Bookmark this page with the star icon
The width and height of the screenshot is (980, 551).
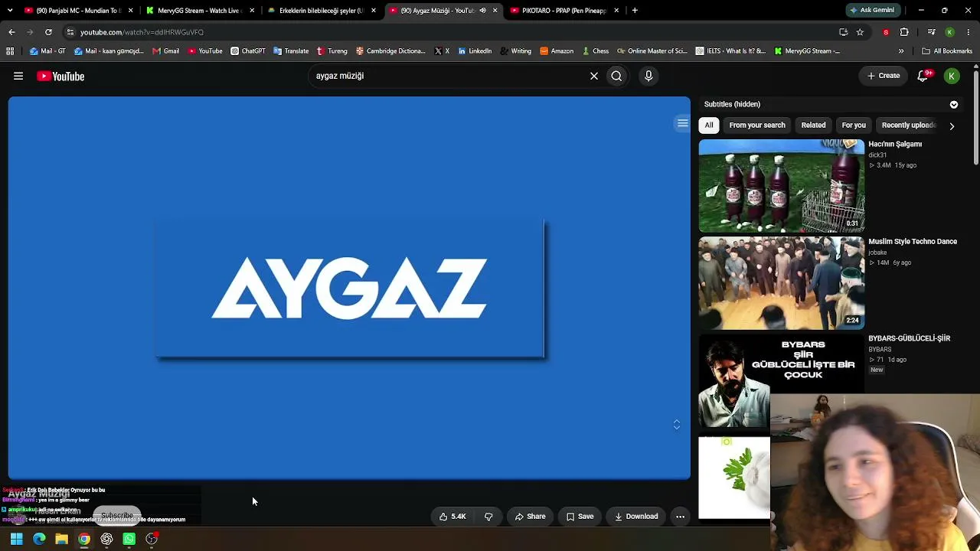pyautogui.click(x=860, y=32)
